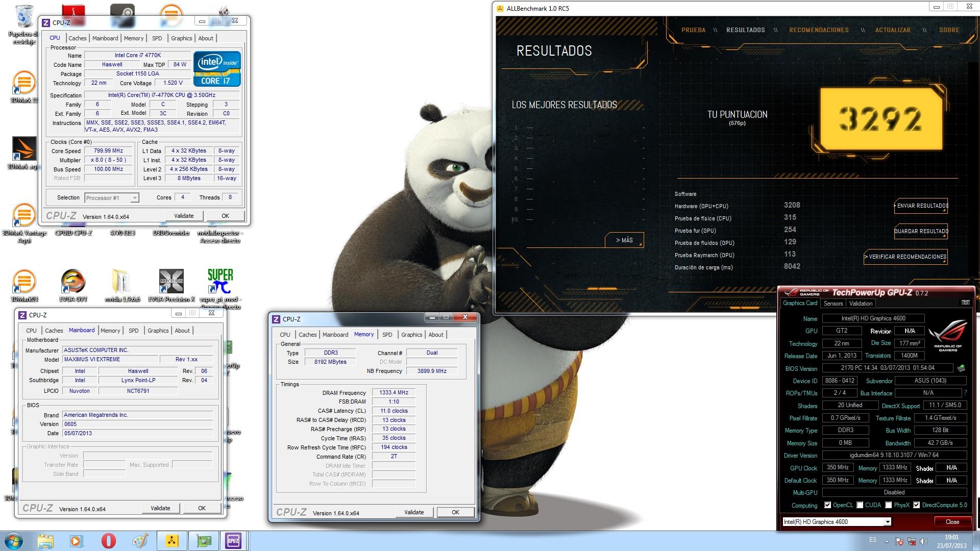Click the network tray icon
The width and height of the screenshot is (980, 551).
point(912,542)
